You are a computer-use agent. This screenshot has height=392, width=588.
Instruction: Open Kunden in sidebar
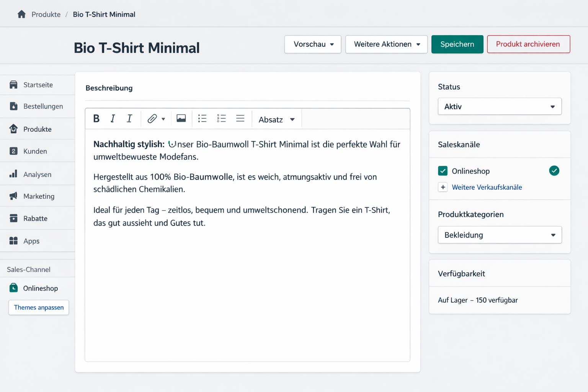(38, 151)
